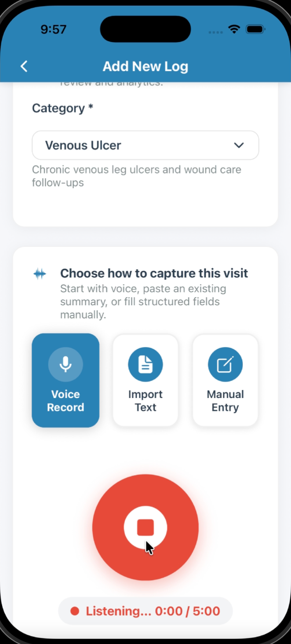The image size is (291, 644).
Task: Click the document icon on Import Text
Action: coord(145,364)
